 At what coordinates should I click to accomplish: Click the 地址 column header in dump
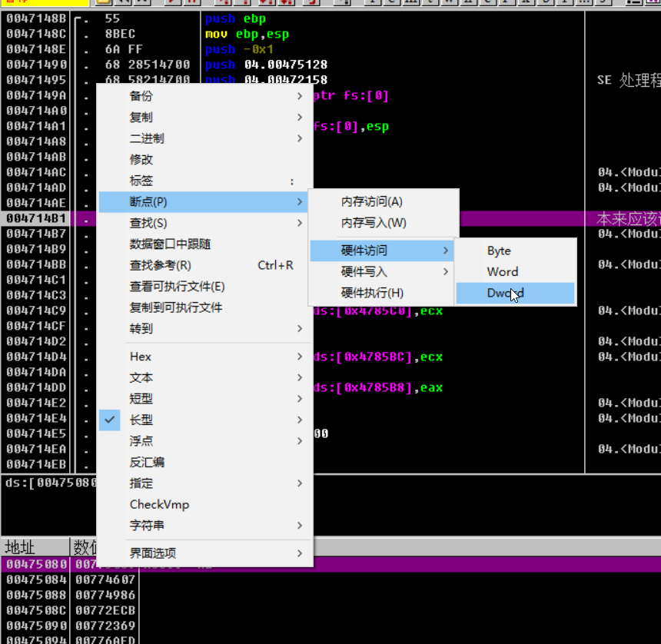point(35,547)
